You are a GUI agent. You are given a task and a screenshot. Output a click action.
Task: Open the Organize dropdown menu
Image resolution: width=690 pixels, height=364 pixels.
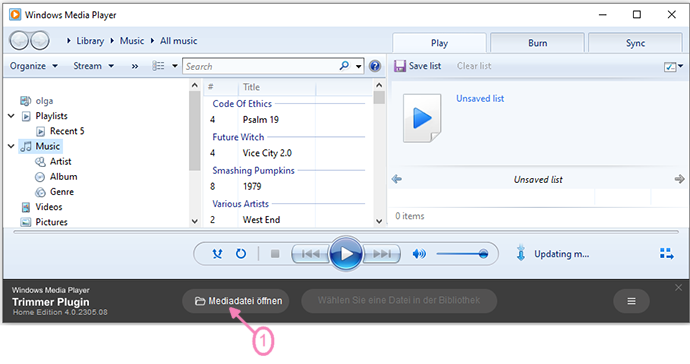(34, 66)
